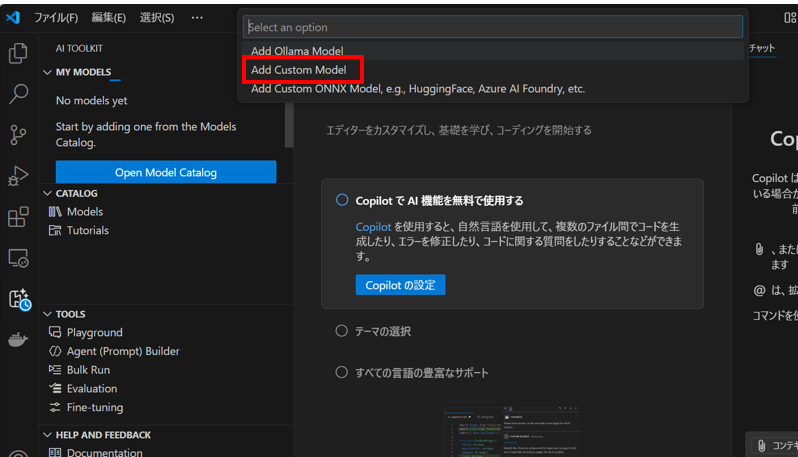Collapse the TOOLS section
Viewport: 798px width, 457px height.
47,314
